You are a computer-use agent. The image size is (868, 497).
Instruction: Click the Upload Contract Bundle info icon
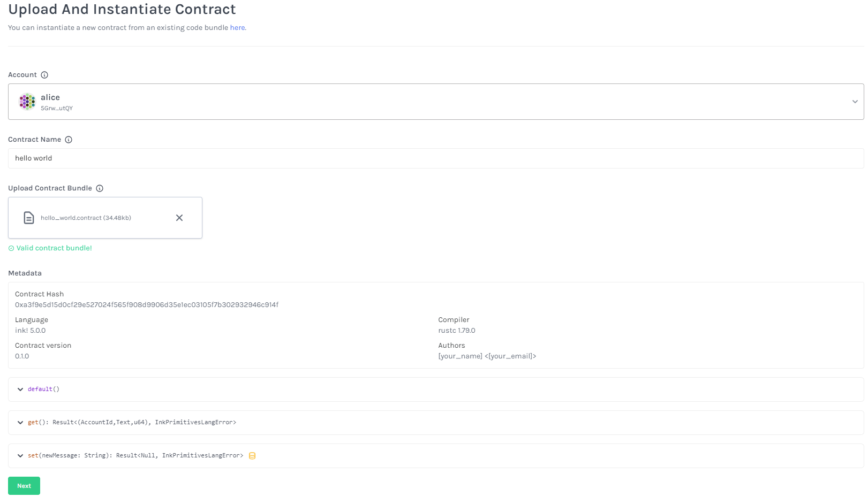(x=100, y=188)
